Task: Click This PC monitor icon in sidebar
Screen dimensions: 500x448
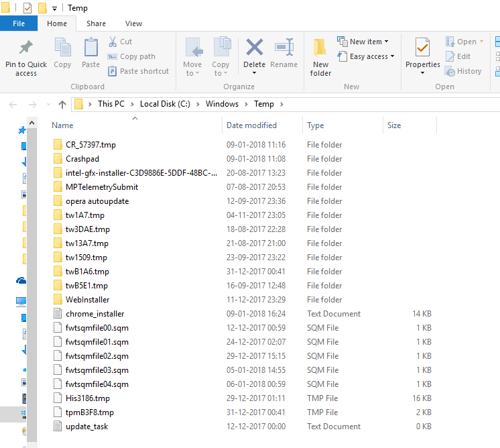Action: pos(21,301)
